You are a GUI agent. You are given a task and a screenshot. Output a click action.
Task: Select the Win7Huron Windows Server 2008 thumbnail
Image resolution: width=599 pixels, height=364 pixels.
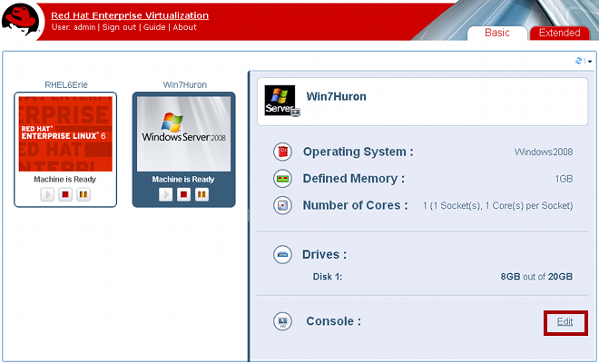183,133
